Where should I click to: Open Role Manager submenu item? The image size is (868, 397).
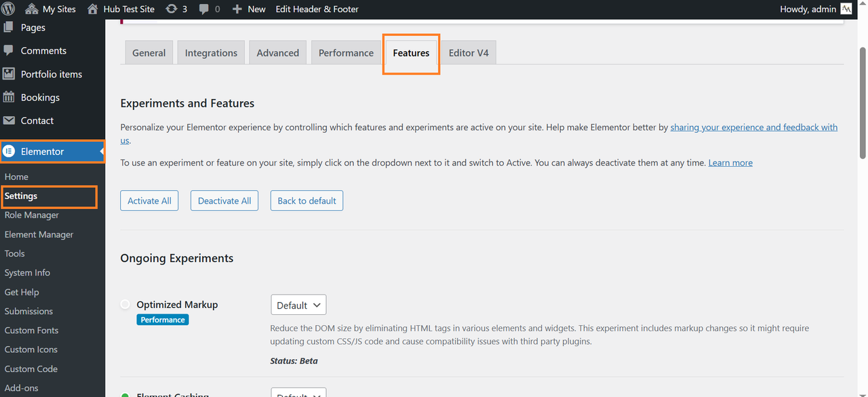point(32,215)
